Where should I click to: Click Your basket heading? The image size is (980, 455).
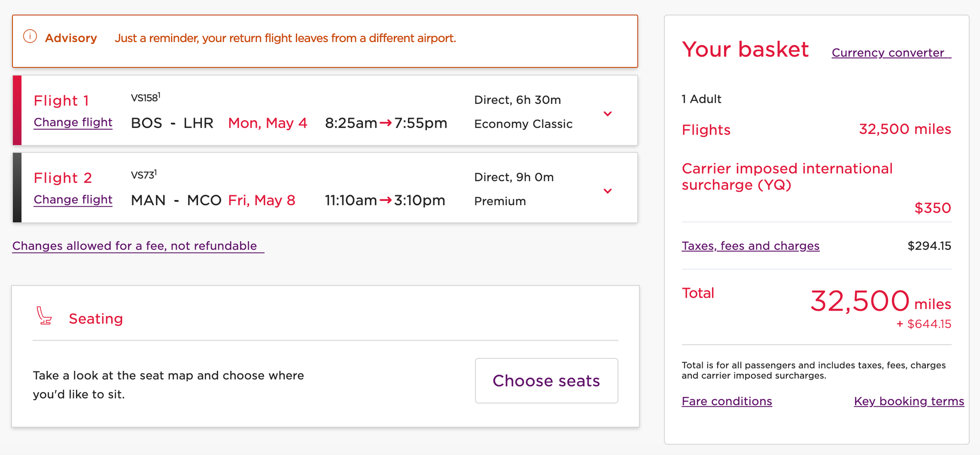pyautogui.click(x=745, y=49)
